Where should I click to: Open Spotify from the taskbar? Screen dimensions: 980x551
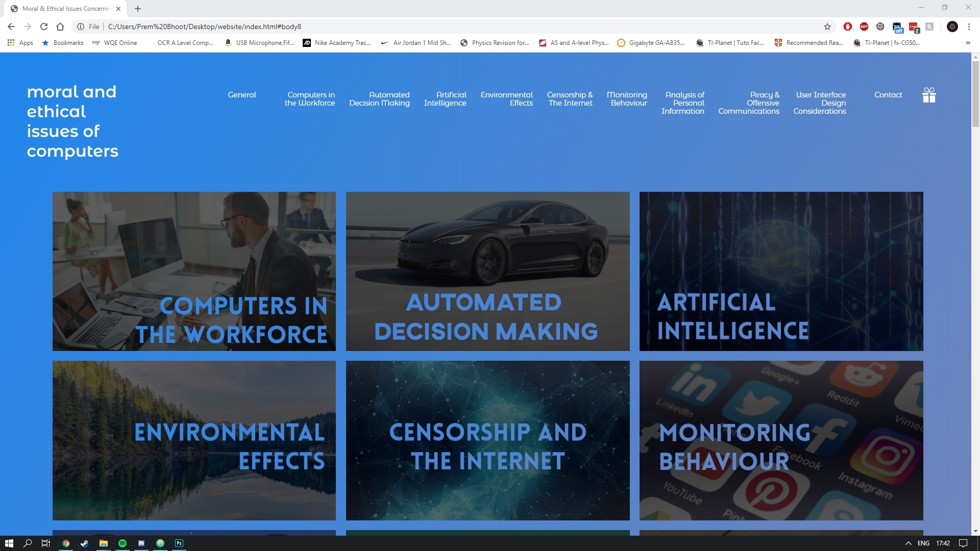coord(122,543)
